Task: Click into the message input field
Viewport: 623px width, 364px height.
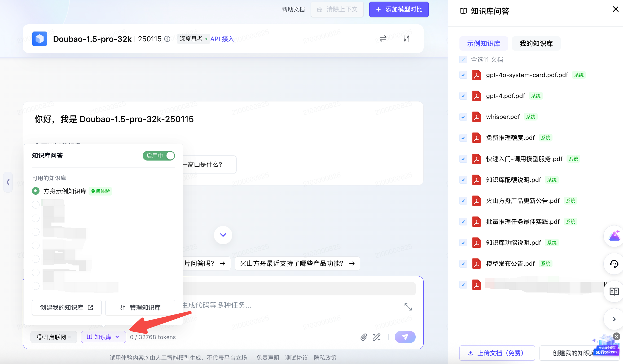Action: [292, 305]
